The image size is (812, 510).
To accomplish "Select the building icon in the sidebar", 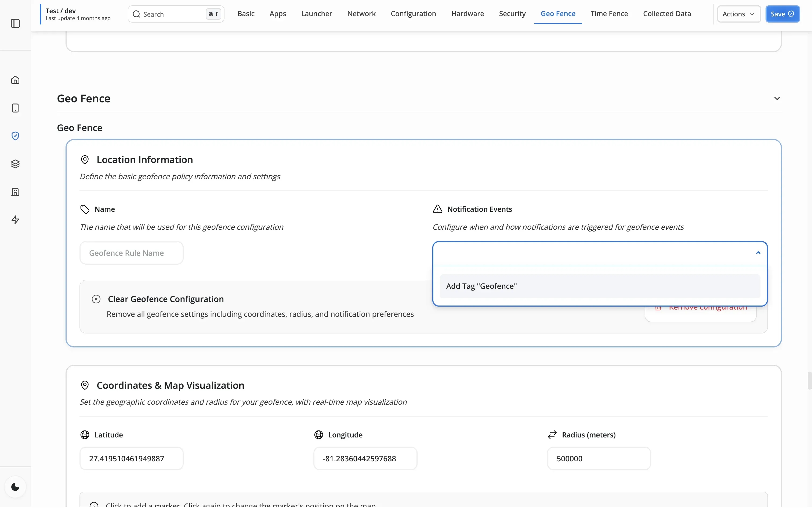I will (15, 192).
